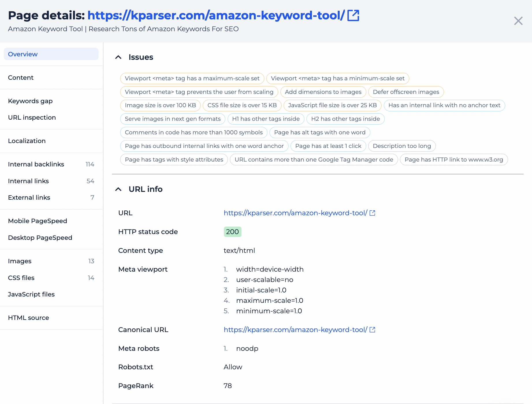View Internal backlinks list
This screenshot has width=532, height=404.
[x=51, y=164]
